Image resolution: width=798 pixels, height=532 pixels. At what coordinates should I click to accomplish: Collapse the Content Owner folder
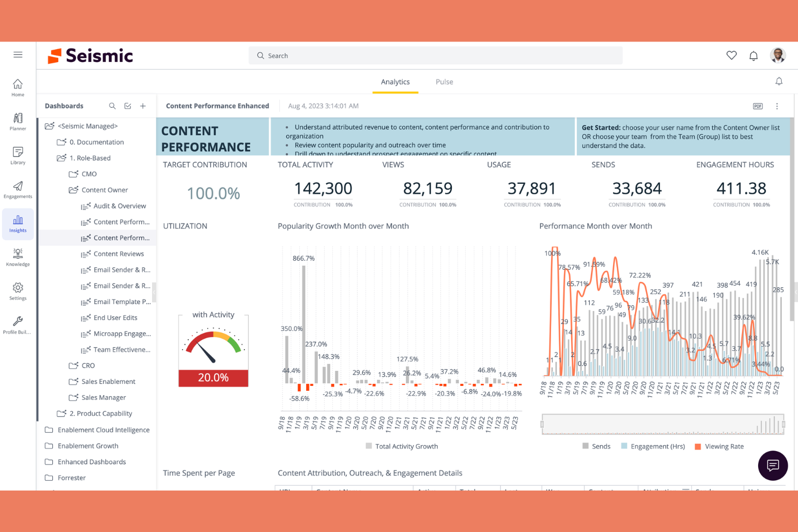coord(99,190)
